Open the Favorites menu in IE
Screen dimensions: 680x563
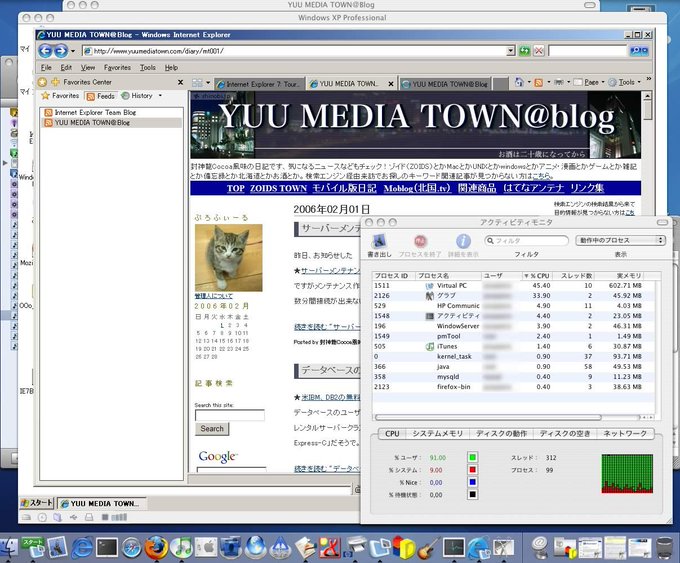(117, 67)
